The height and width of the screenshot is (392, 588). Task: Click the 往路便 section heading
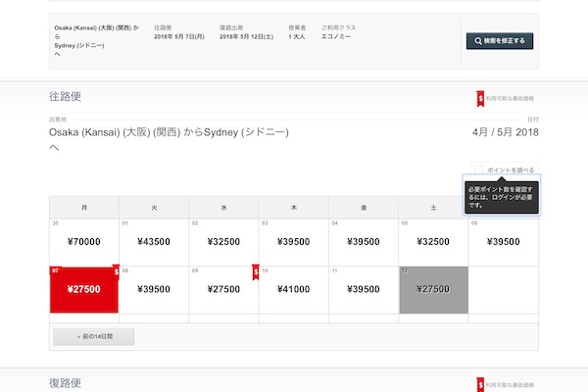[x=65, y=96]
